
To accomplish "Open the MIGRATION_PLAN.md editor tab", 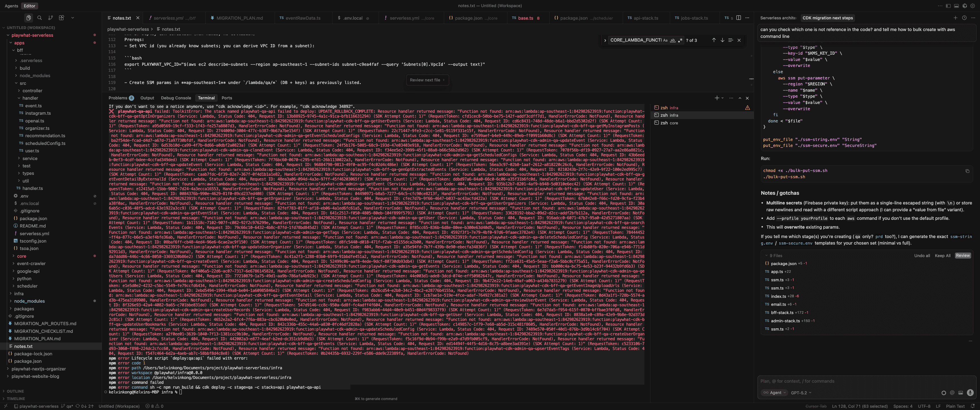I will 239,18.
